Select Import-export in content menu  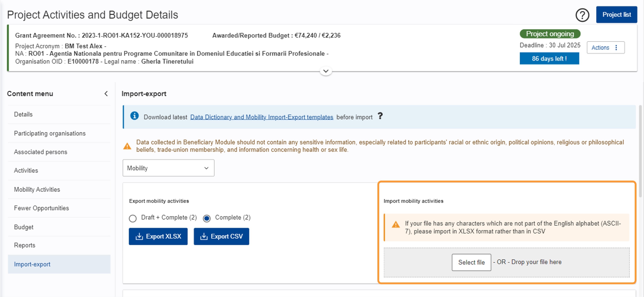(59, 264)
